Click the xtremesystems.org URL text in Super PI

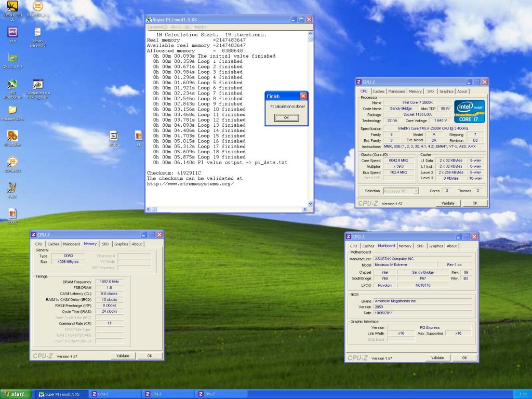[x=190, y=184]
